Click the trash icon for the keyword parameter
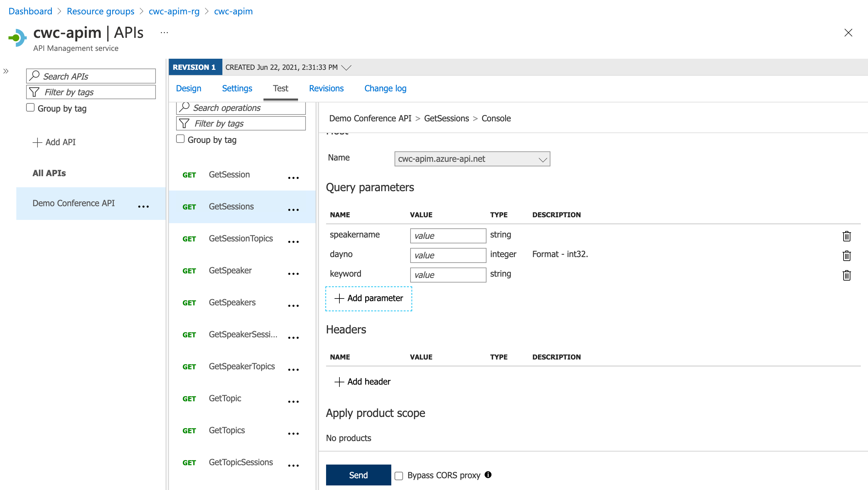The width and height of the screenshot is (868, 490). 847,276
